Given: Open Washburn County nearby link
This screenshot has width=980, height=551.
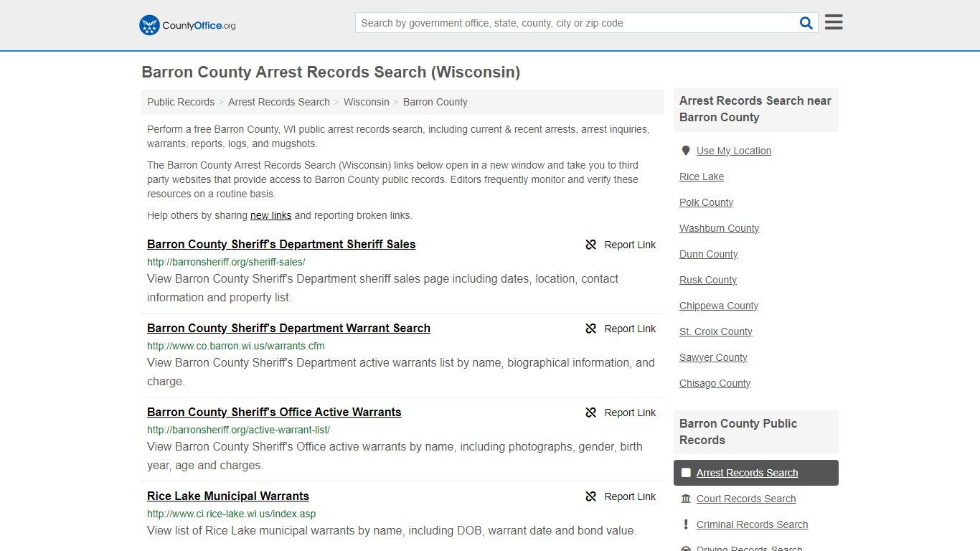Looking at the screenshot, I should click(719, 228).
